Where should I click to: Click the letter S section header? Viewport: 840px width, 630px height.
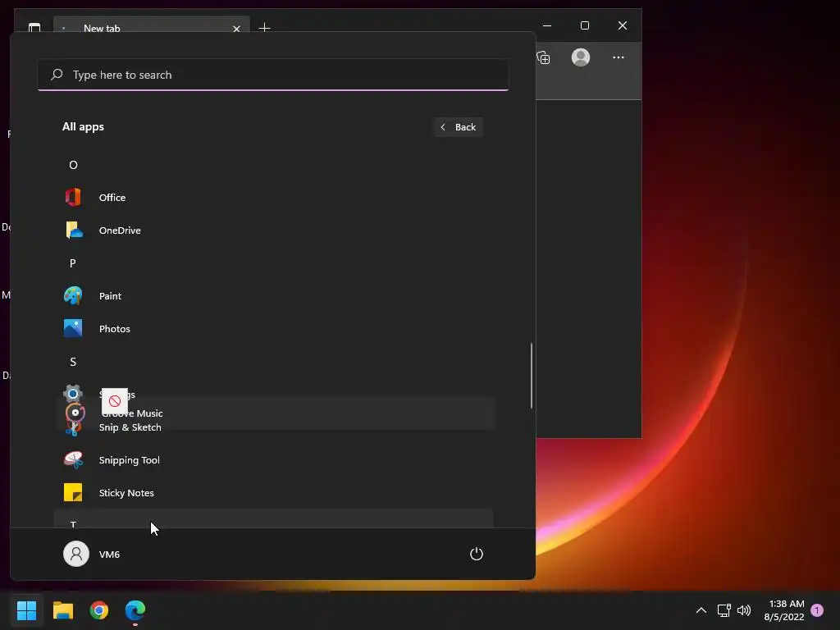(73, 362)
